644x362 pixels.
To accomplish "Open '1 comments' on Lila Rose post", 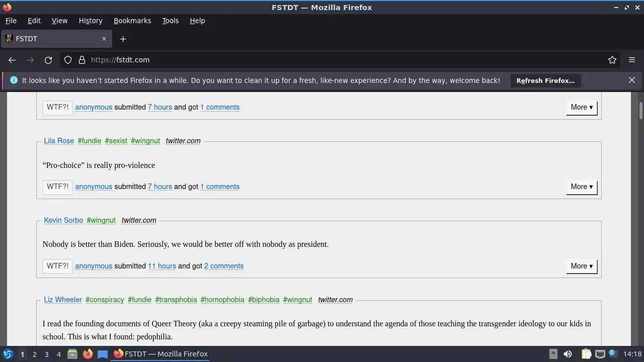I will (x=220, y=187).
